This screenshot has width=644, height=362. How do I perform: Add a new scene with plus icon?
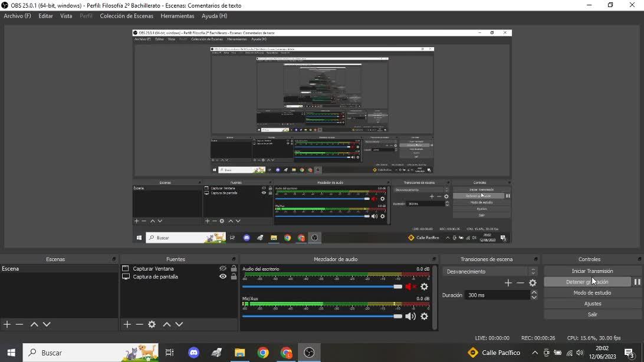click(7, 324)
